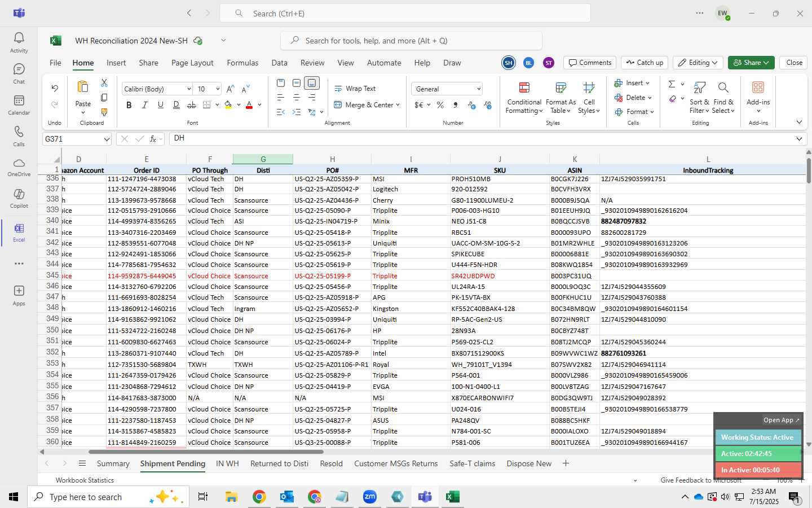Open the Formulas ribbon tab
This screenshot has height=508, width=812.
tap(242, 63)
